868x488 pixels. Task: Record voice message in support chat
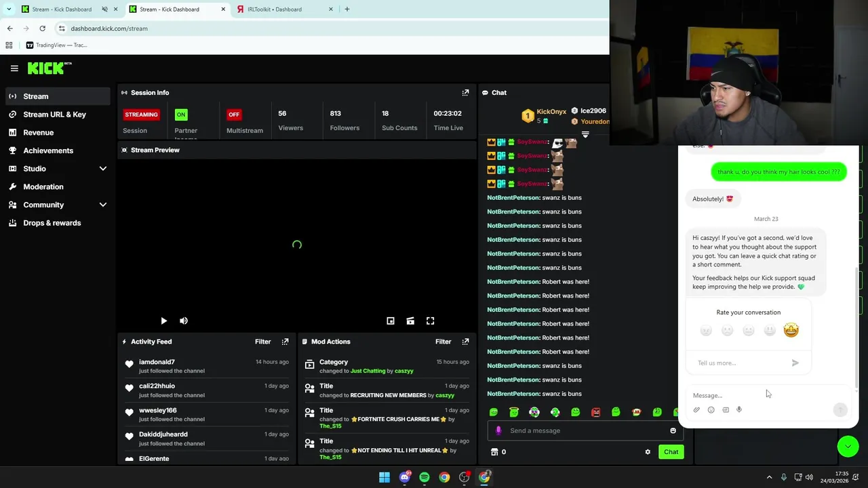tap(739, 410)
